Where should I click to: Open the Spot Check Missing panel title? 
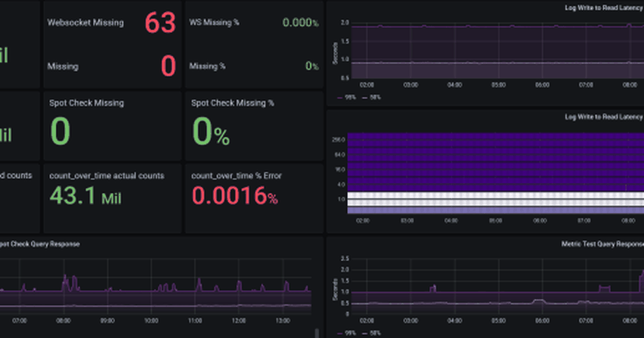tap(86, 102)
